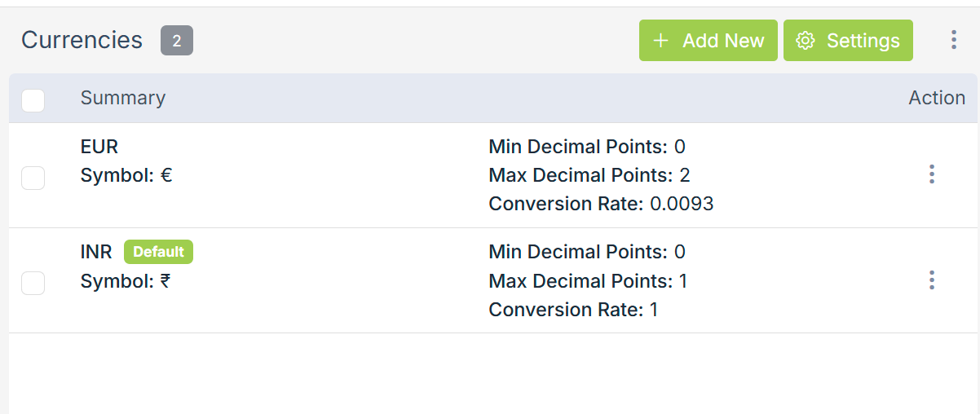Viewport: 980px width, 414px height.
Task: Click the currencies count badge showing 2
Action: pyautogui.click(x=176, y=41)
